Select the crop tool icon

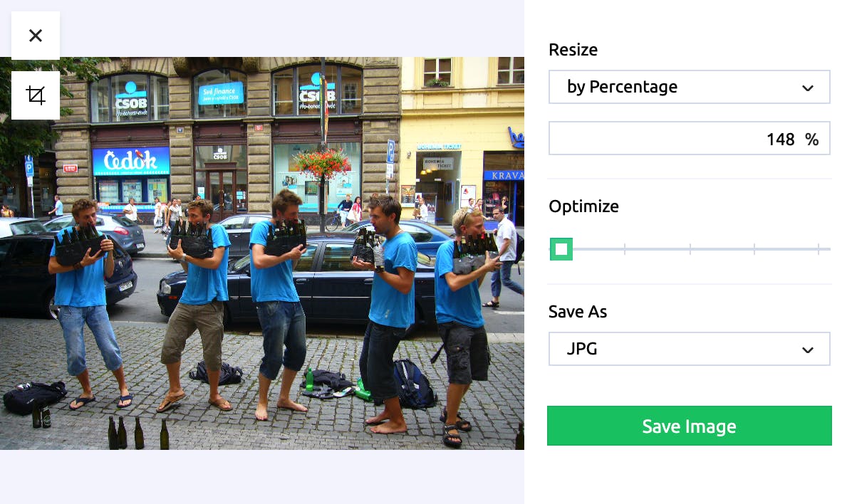tap(36, 95)
